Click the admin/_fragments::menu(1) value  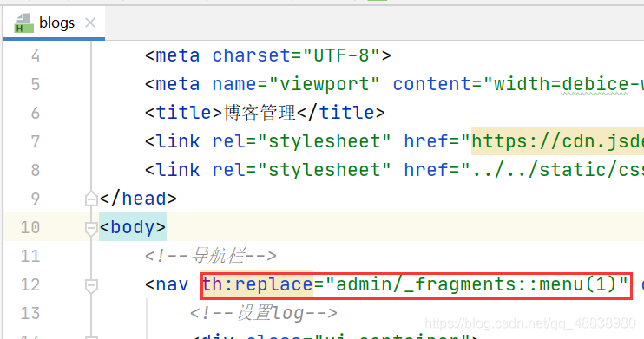(476, 284)
